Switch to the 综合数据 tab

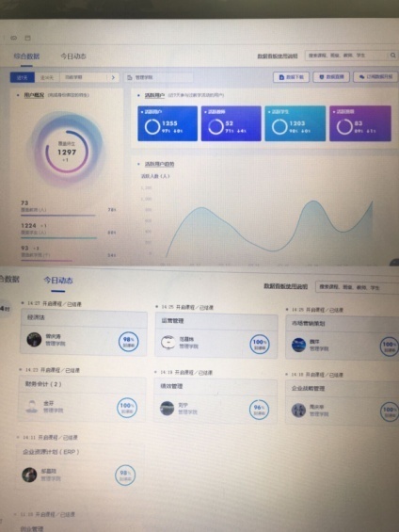pos(26,56)
